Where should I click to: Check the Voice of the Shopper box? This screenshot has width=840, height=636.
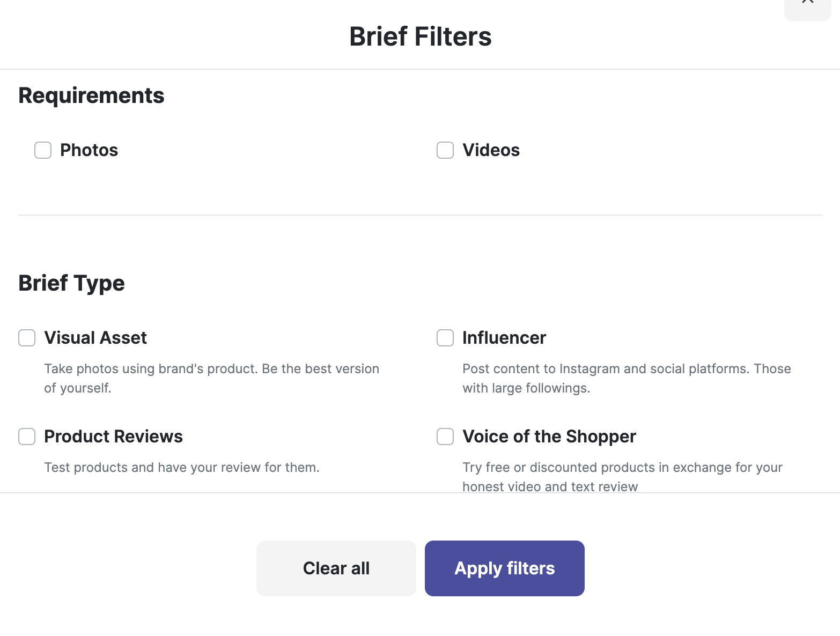[445, 437]
